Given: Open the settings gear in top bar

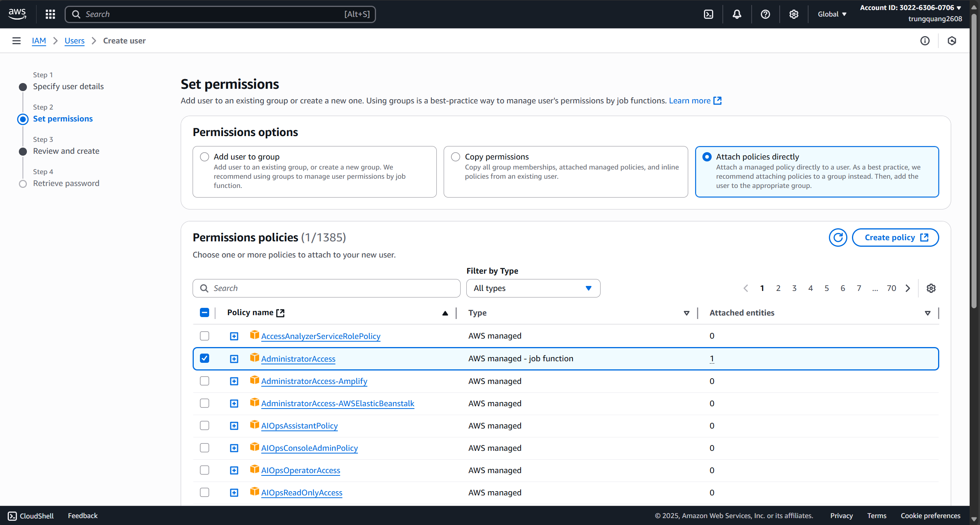Looking at the screenshot, I should (794, 14).
